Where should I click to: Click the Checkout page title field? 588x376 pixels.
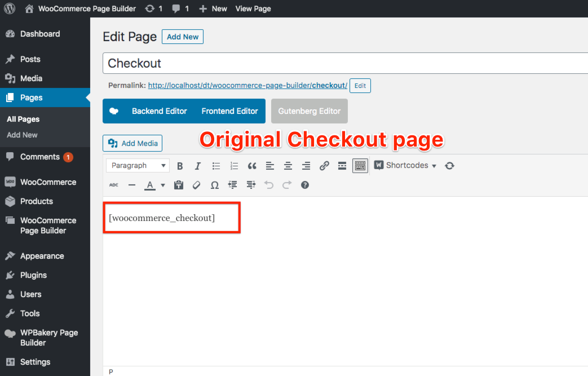click(345, 63)
